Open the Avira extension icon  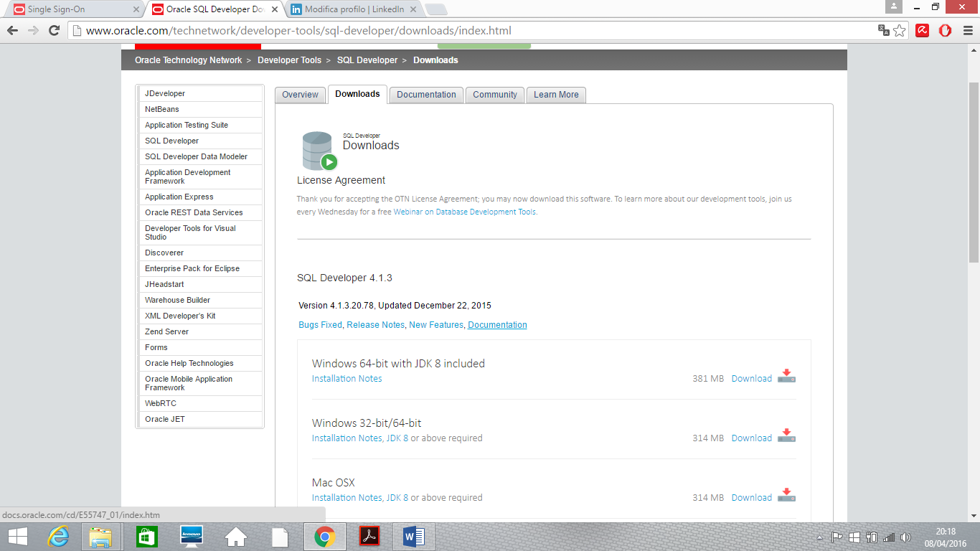[x=923, y=30]
